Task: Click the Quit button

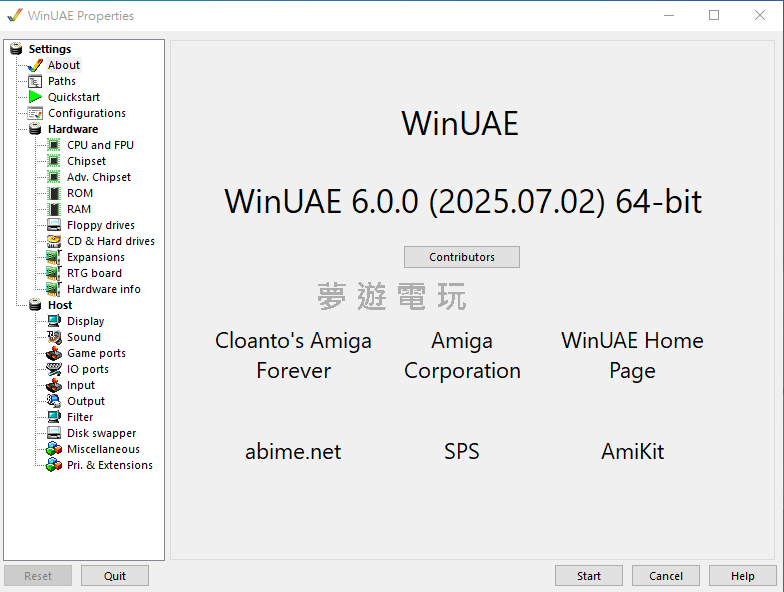Action: (x=114, y=576)
